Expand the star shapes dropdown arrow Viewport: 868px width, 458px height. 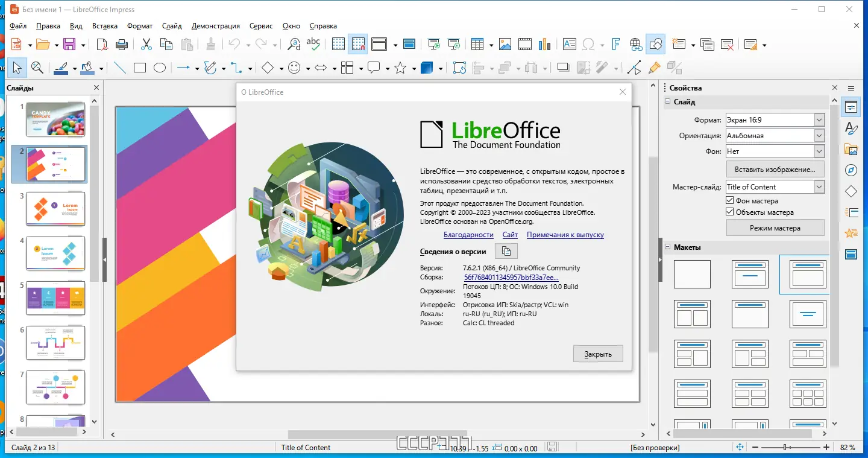click(x=414, y=68)
